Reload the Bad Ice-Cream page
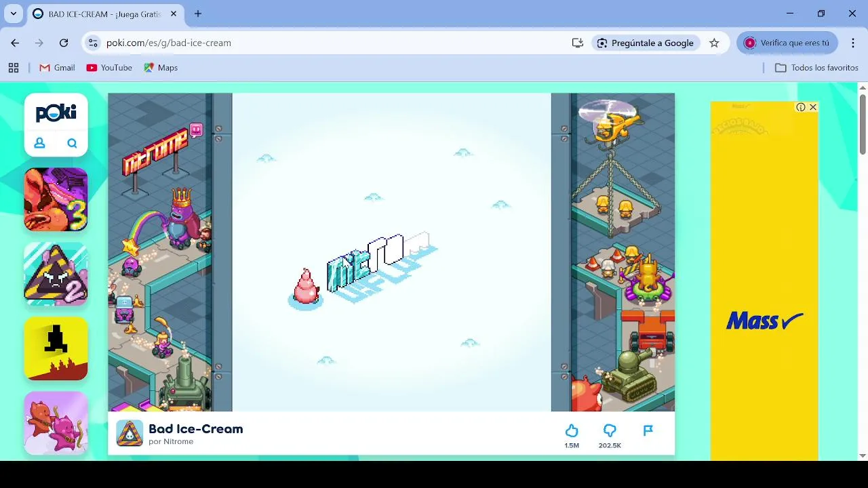Screen dimensions: 868x488 (64, 43)
